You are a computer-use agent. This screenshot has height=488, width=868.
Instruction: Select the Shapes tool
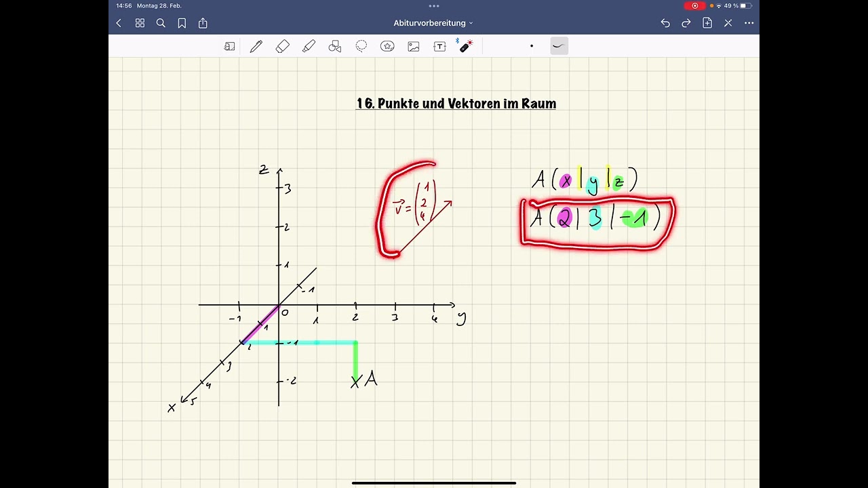click(335, 46)
